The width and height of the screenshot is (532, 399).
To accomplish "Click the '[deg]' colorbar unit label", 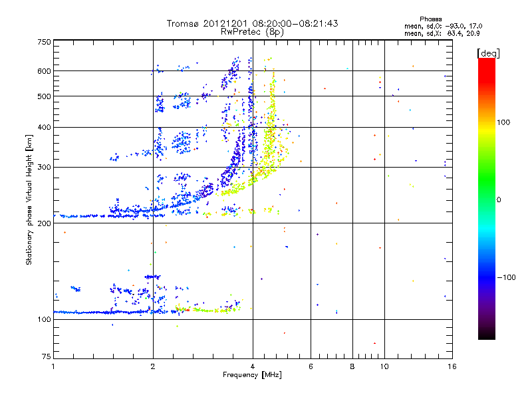I will tap(488, 53).
